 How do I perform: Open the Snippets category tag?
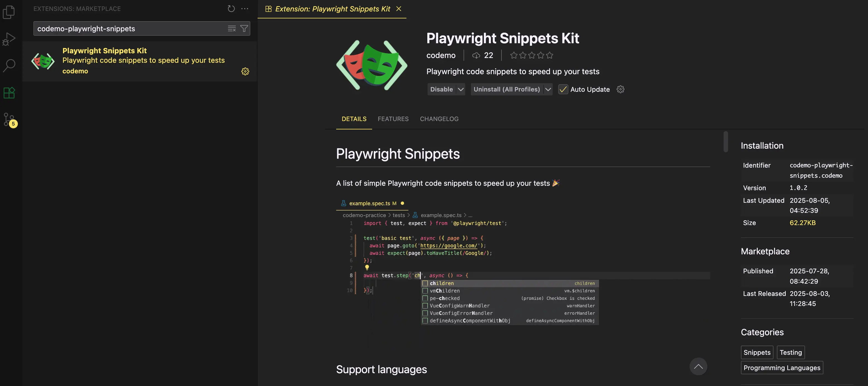coord(757,352)
